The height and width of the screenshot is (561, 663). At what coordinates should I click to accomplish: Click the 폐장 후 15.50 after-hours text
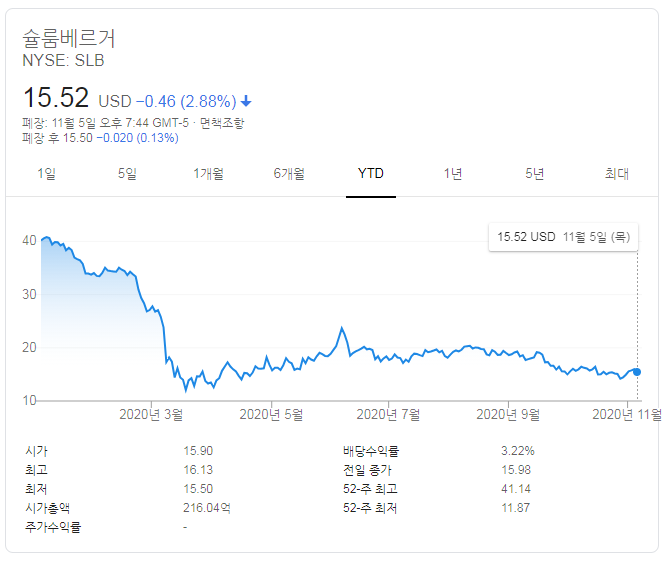click(x=58, y=138)
